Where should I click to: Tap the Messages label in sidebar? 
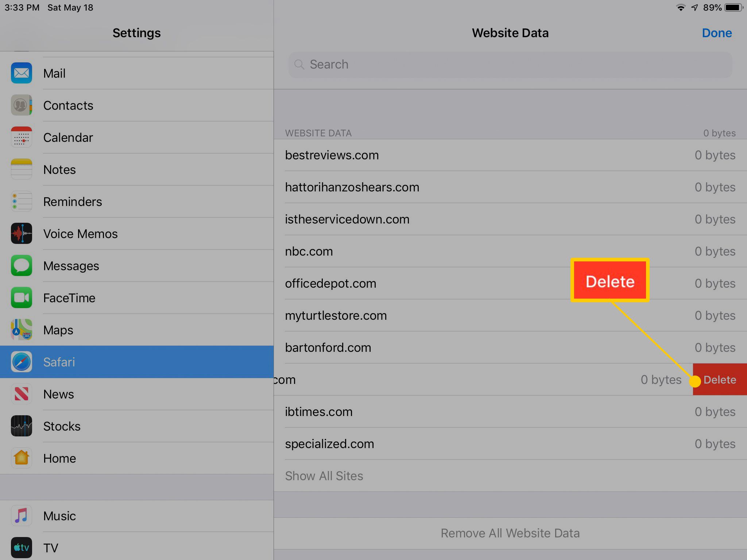click(x=71, y=266)
